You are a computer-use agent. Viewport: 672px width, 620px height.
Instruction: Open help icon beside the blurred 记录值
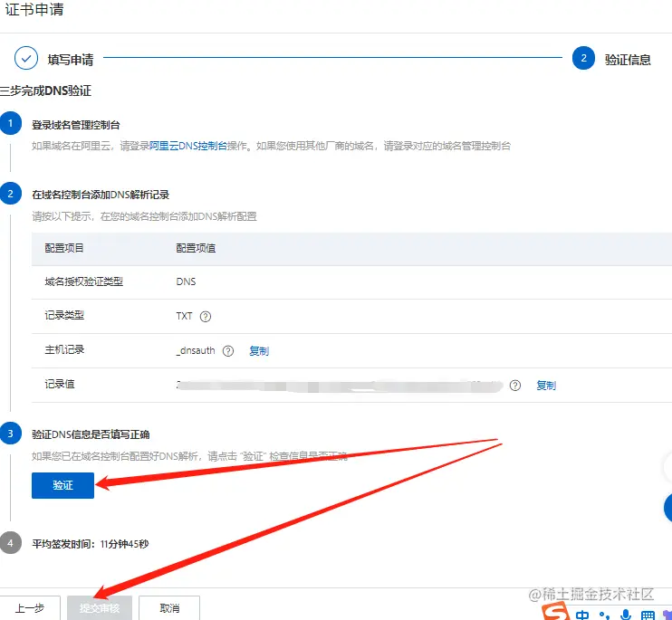[x=515, y=386]
